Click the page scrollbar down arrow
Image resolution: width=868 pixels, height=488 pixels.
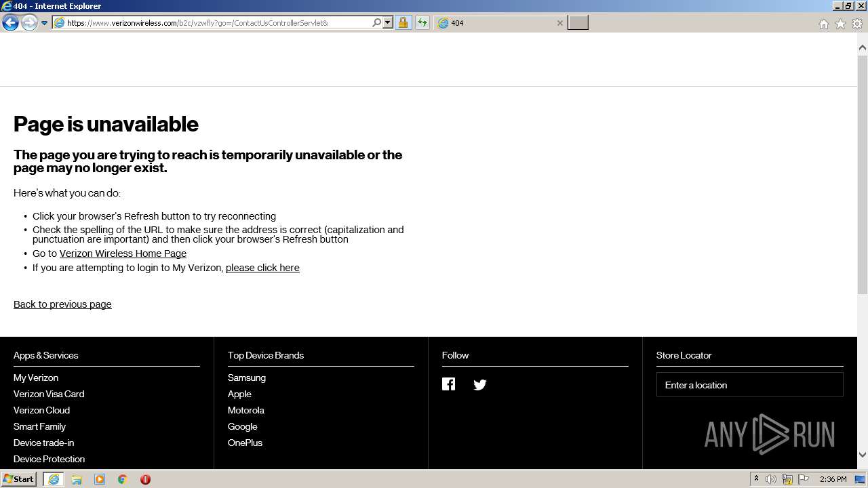(x=863, y=455)
